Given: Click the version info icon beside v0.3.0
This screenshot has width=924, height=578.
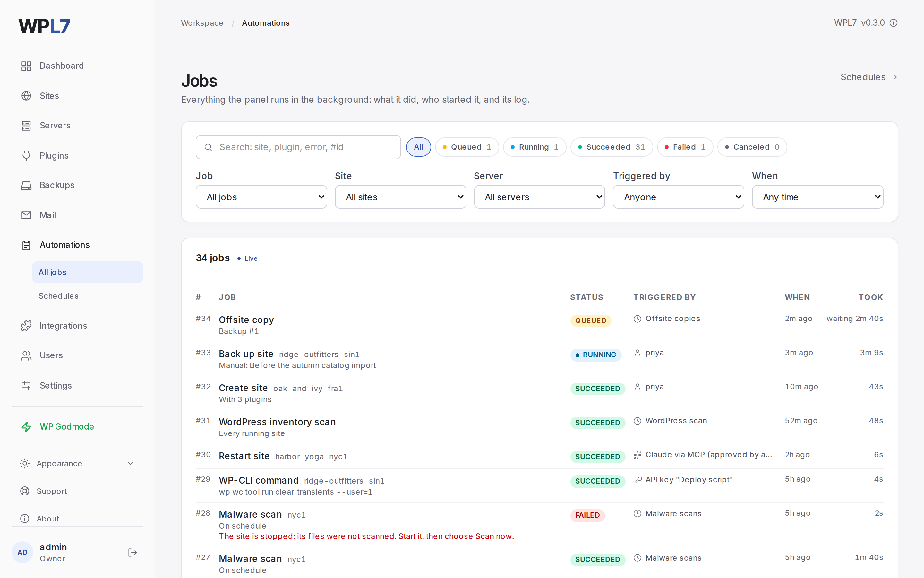Looking at the screenshot, I should [x=894, y=23].
